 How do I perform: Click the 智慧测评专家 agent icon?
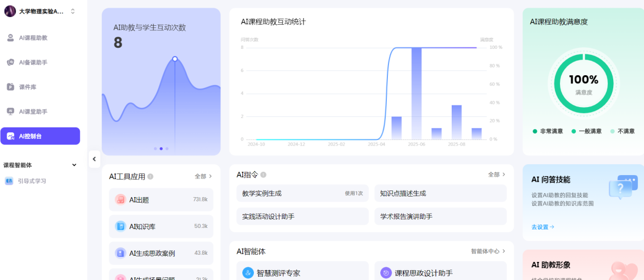[248, 273]
